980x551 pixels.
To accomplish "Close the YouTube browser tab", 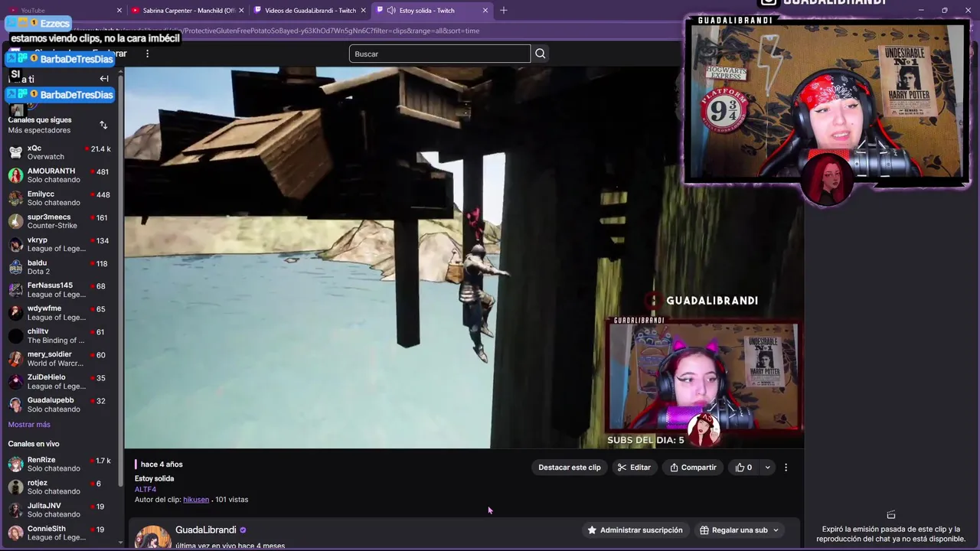I will (x=119, y=11).
